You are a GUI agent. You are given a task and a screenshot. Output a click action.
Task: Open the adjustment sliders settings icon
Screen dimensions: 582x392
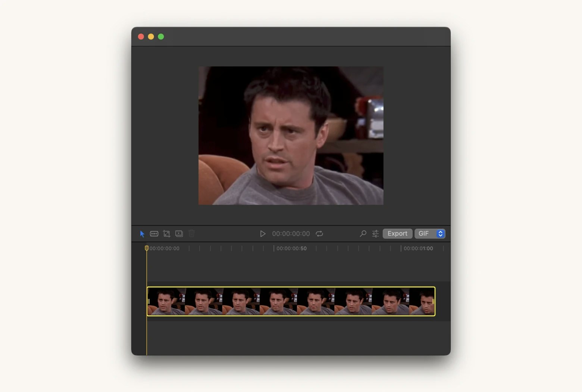click(x=375, y=234)
